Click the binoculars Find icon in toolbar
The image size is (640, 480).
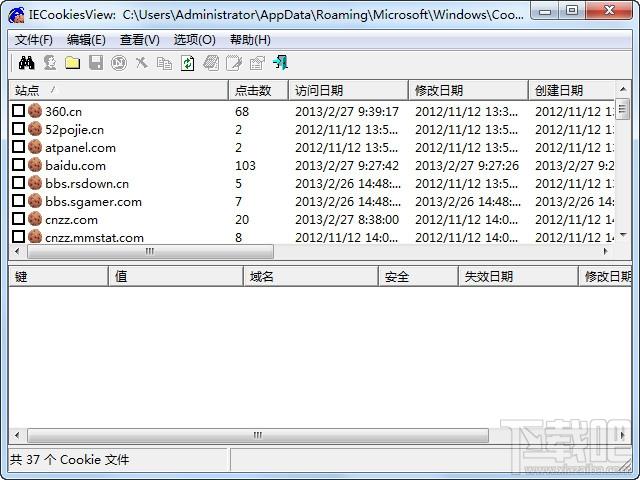(27, 63)
